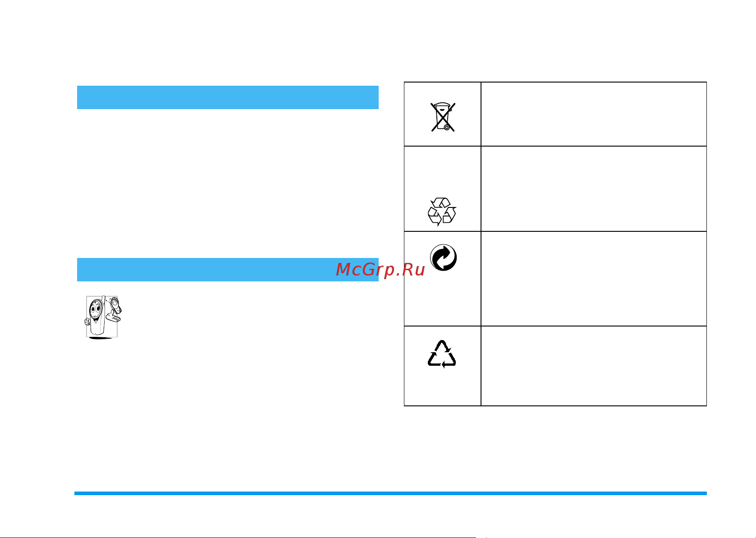Click the black circular Green Dot symbol
The width and height of the screenshot is (756, 538).
(443, 258)
